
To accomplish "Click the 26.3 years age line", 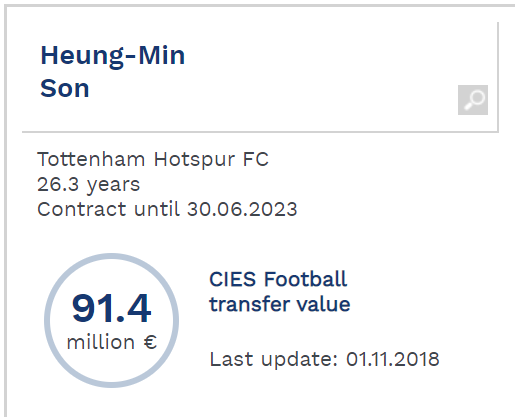I will pyautogui.click(x=88, y=185).
